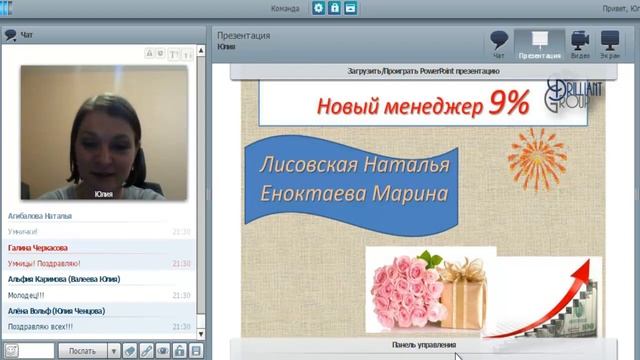Click the message Поздравляю всех!!!
Viewport: 640px width, 360px height.
(40, 327)
